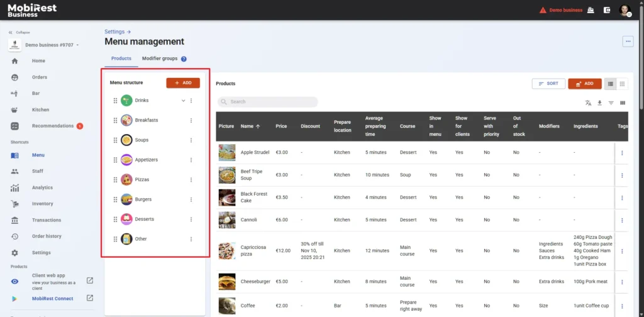Expand the Drinks category chevron
Viewport: 644px width, 317px height.
[184, 101]
